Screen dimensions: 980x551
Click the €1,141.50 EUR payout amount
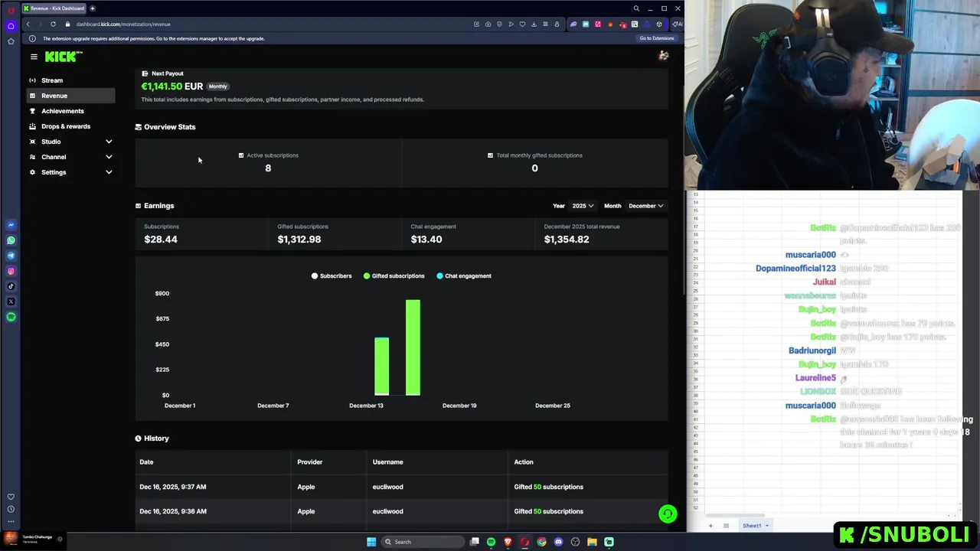pos(171,86)
